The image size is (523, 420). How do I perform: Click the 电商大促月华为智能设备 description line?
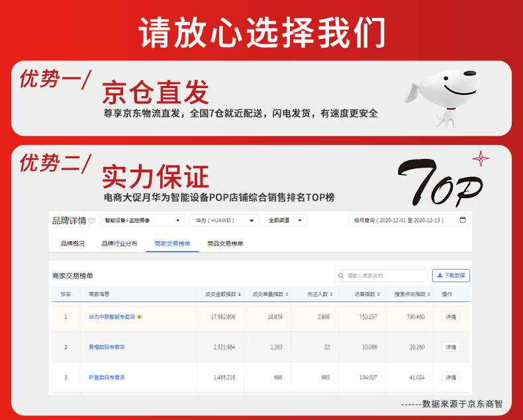219,197
